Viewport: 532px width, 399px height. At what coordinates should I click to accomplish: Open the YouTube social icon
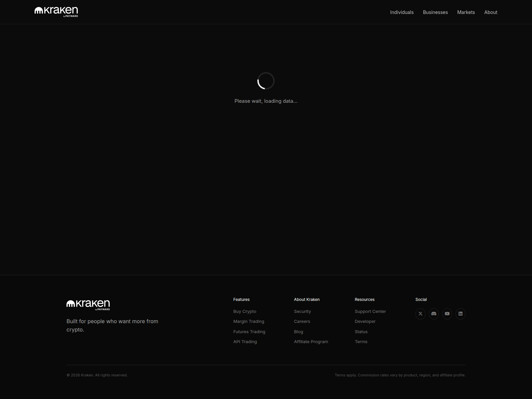click(447, 314)
